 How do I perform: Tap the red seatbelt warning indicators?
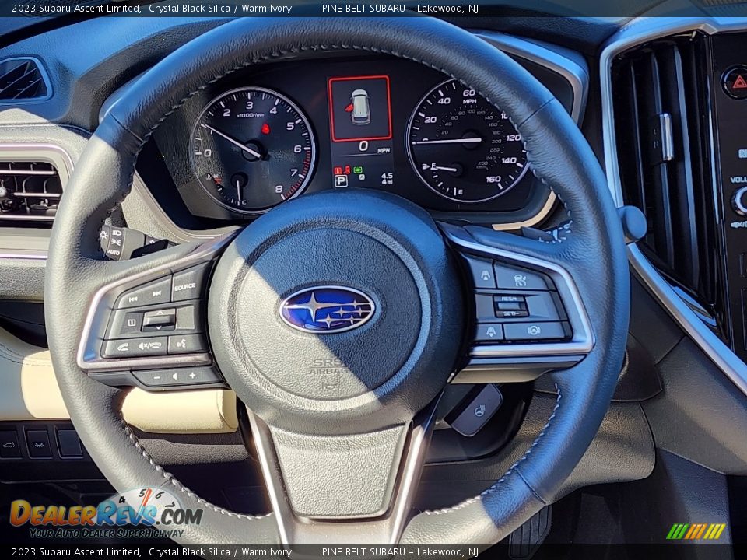click(x=342, y=170)
